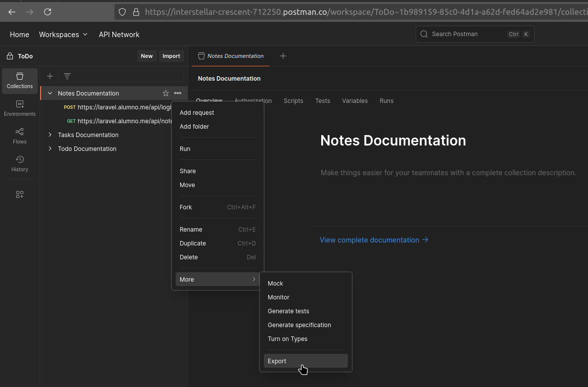The image size is (588, 387).
Task: Click the New button
Action: 147,56
